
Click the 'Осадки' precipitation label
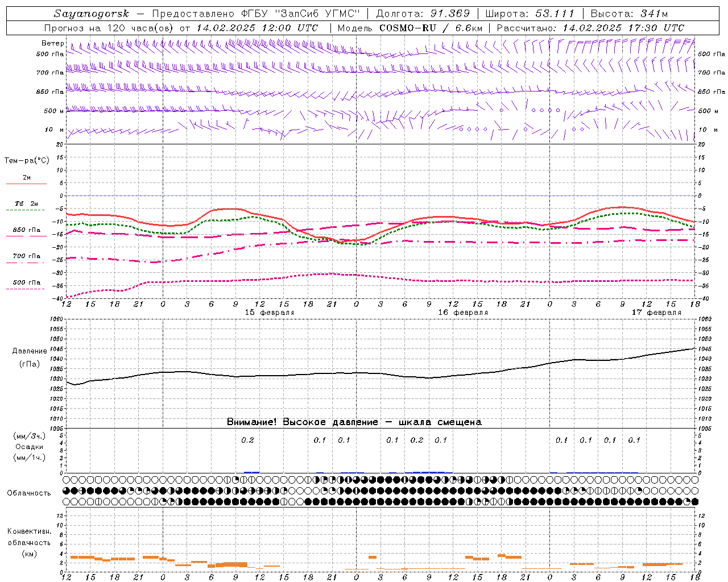tap(30, 447)
